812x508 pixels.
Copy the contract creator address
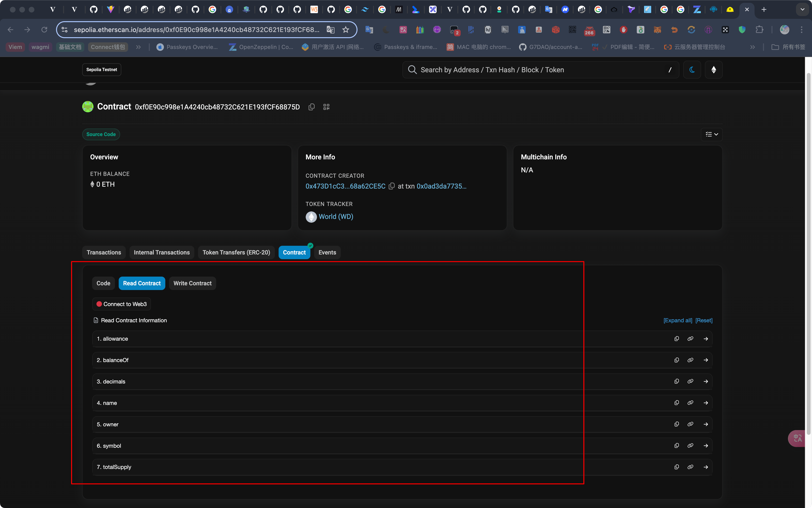[392, 186]
